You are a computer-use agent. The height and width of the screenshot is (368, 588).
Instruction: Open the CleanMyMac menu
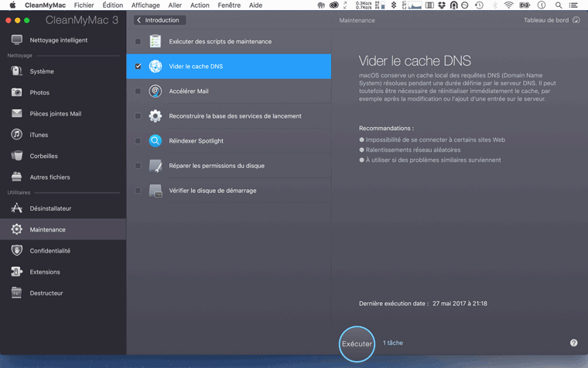tap(46, 5)
